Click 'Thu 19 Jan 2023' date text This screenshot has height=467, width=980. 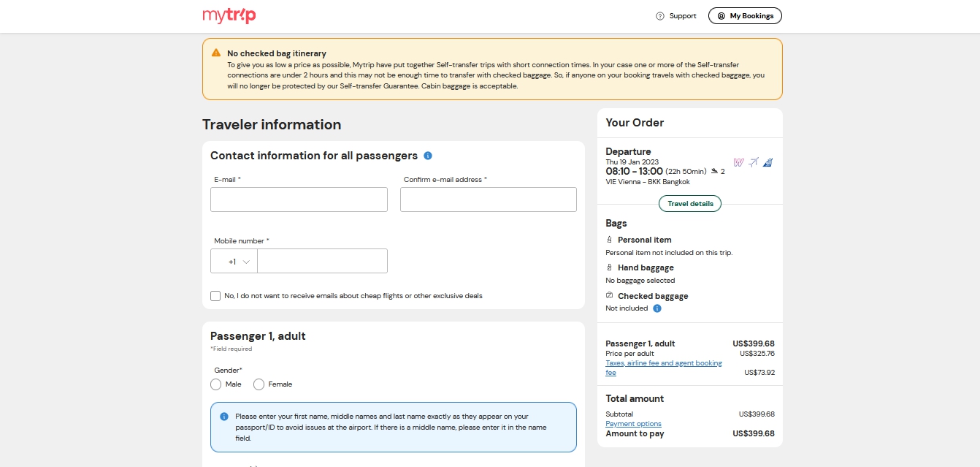(x=632, y=162)
